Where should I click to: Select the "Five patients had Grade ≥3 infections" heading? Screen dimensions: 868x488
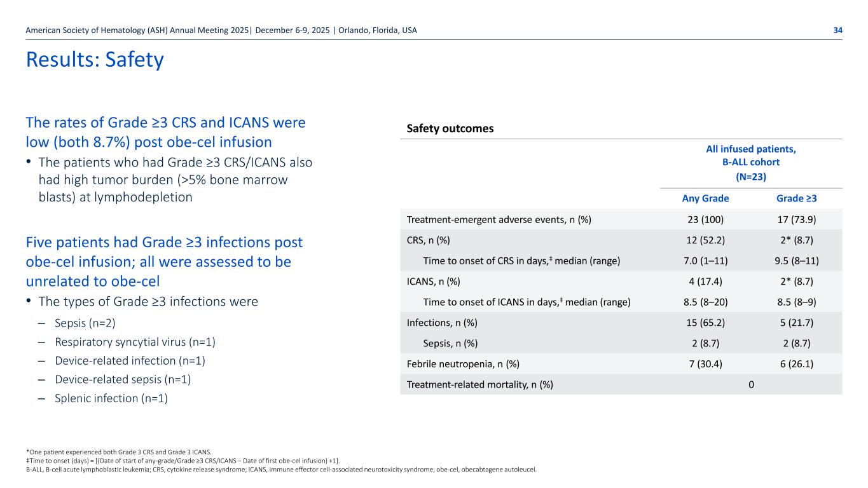pos(163,261)
